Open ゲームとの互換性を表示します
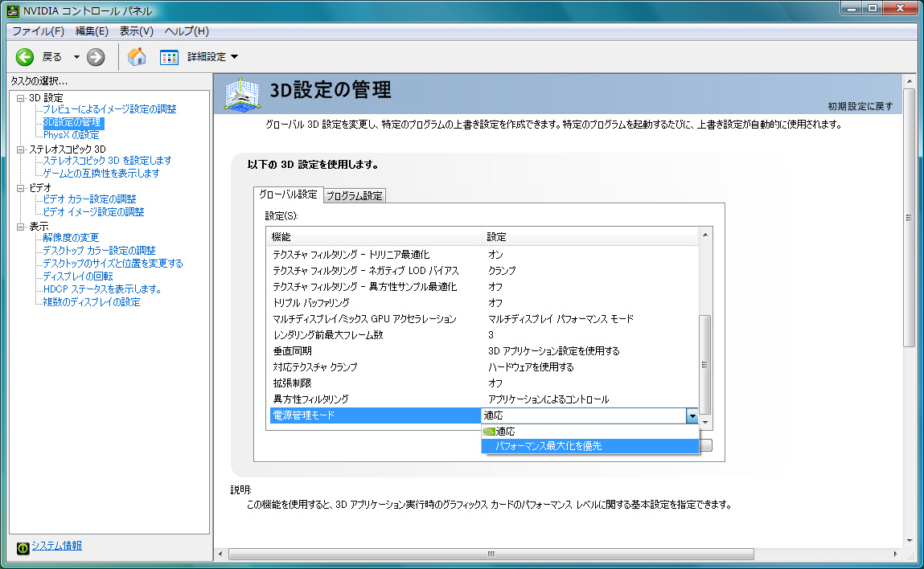The height and width of the screenshot is (569, 924). 101,174
